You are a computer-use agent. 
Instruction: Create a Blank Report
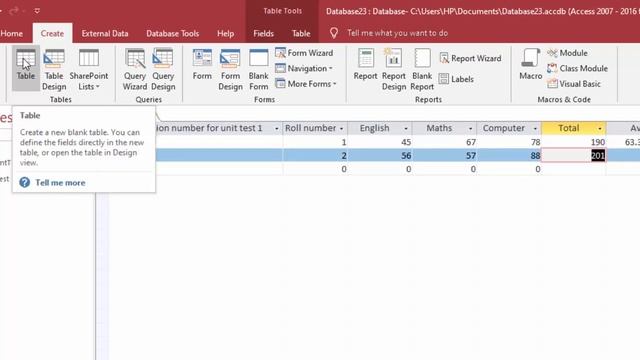tap(422, 69)
